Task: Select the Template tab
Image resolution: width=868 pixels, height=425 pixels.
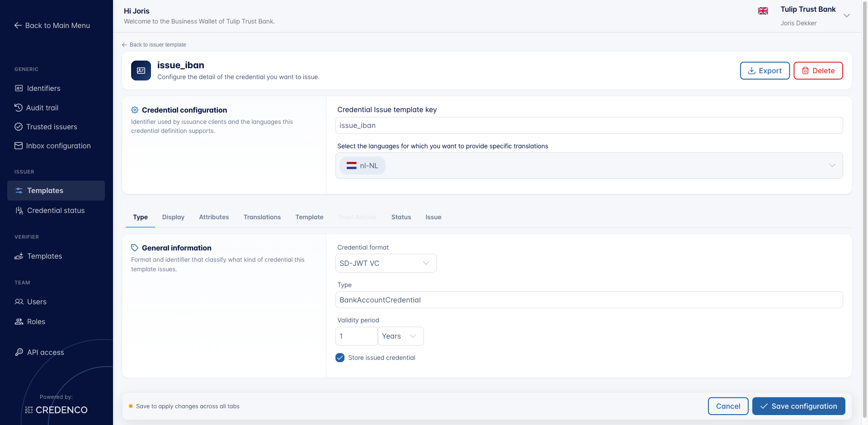Action: tap(309, 217)
